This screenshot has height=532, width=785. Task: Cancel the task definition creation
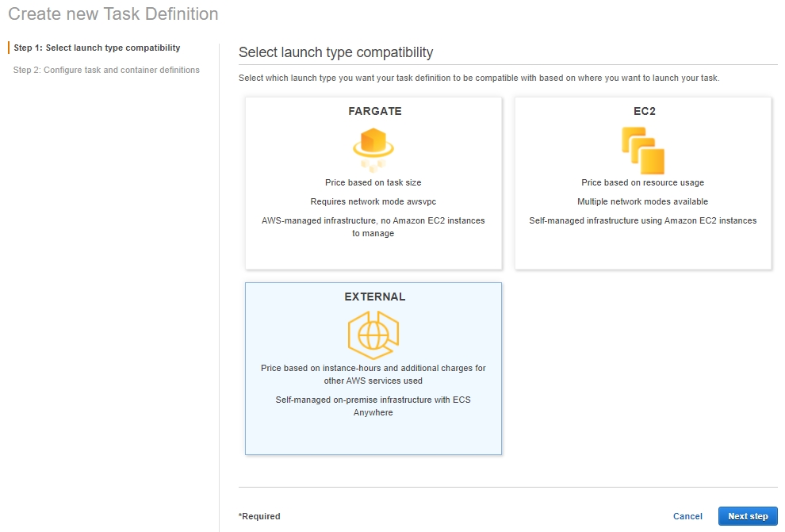(x=687, y=516)
